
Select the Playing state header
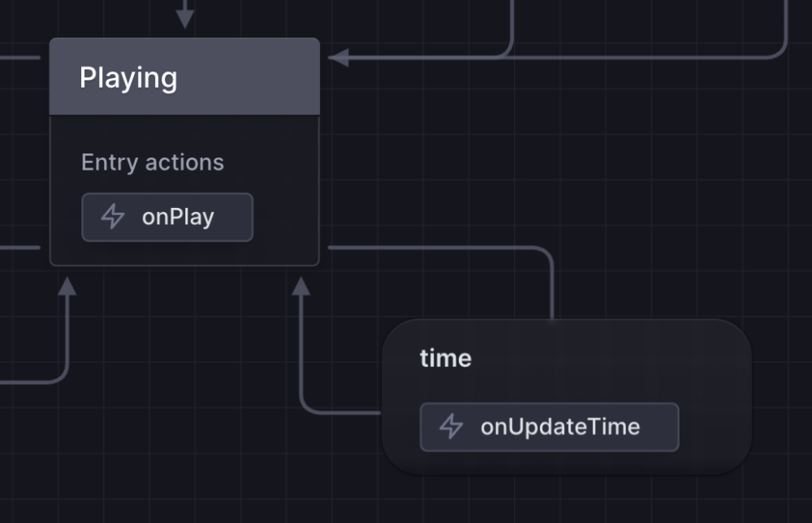pos(184,78)
